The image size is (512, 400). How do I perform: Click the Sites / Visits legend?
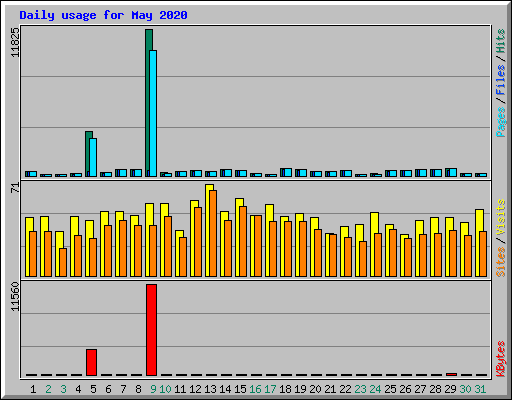click(501, 238)
